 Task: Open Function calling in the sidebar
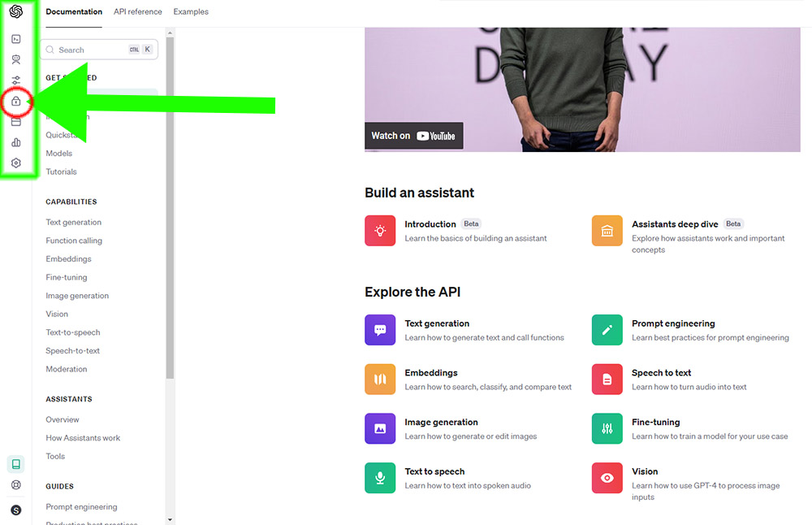(74, 241)
